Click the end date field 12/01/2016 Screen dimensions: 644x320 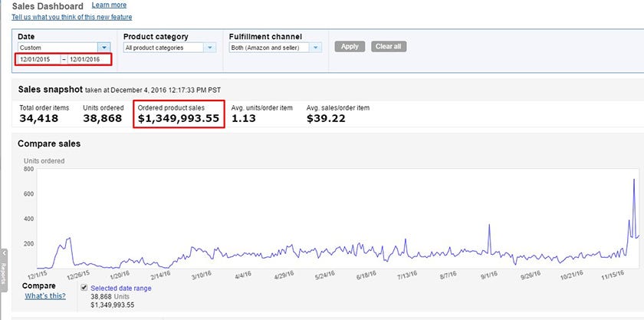tap(88, 60)
